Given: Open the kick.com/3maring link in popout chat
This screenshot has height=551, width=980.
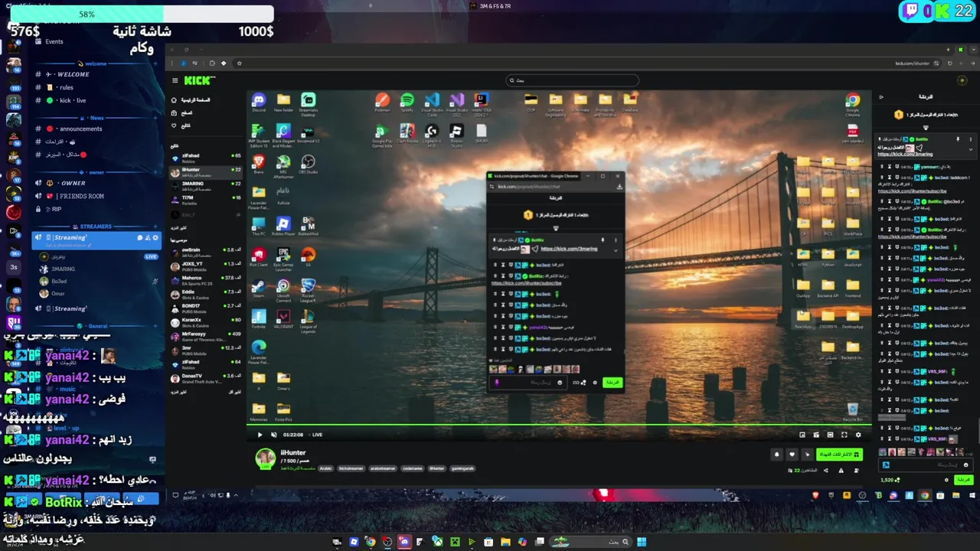Looking at the screenshot, I should point(569,249).
